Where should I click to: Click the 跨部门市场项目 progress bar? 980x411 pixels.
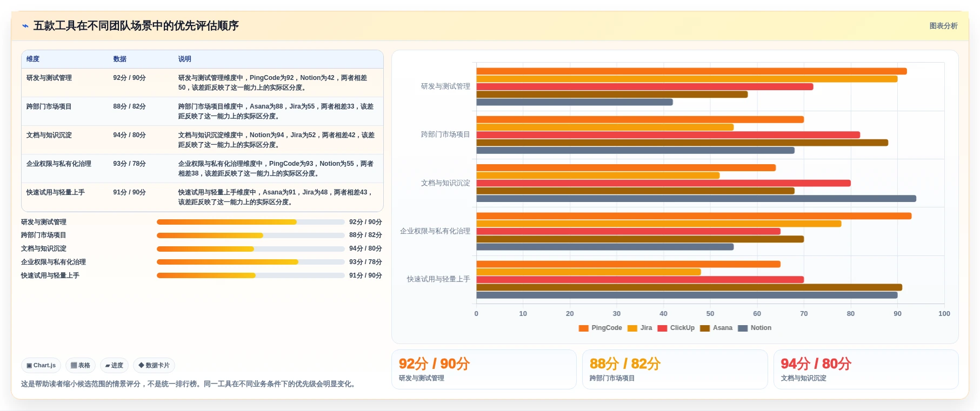coord(251,235)
